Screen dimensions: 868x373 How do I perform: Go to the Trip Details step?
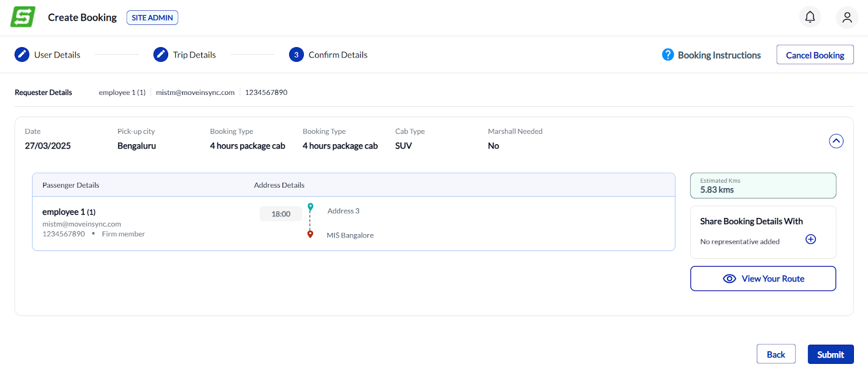(194, 55)
